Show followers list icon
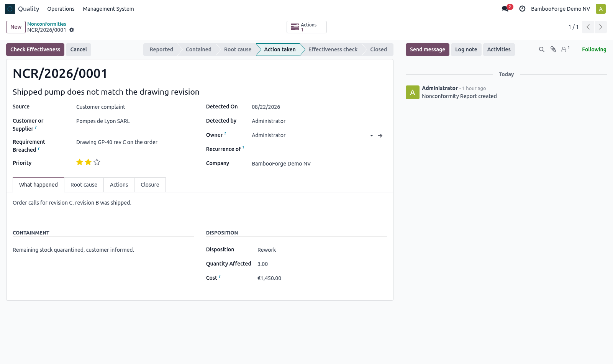This screenshot has width=613, height=364. point(565,49)
